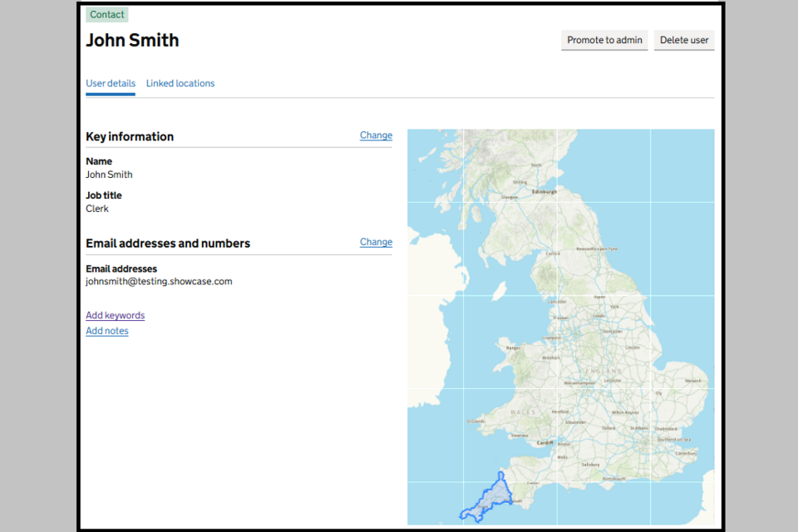Click the Lincoln label on the map

(633, 347)
